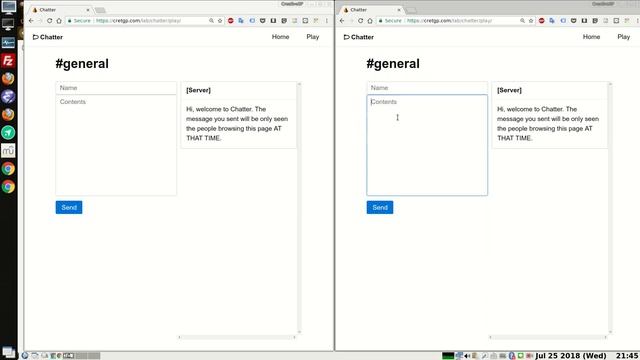Click Home nav link in left window
The width and height of the screenshot is (640, 360).
280,37
